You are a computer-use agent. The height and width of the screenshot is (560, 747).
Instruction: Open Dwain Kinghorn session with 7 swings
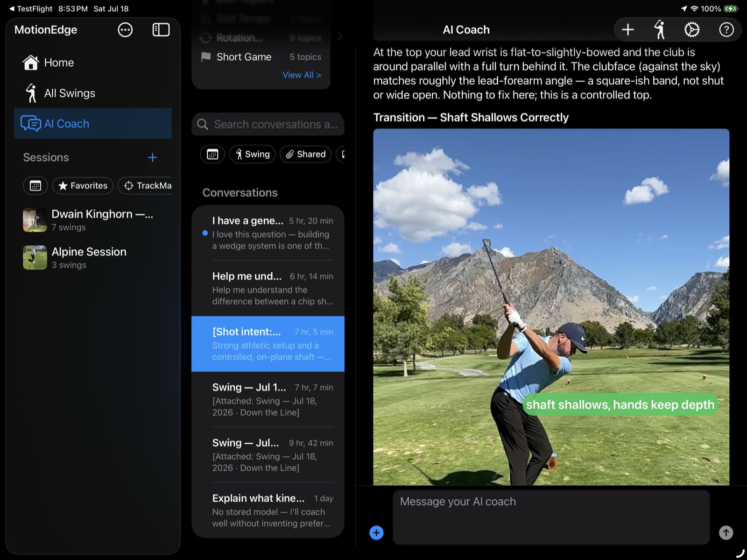click(x=93, y=220)
